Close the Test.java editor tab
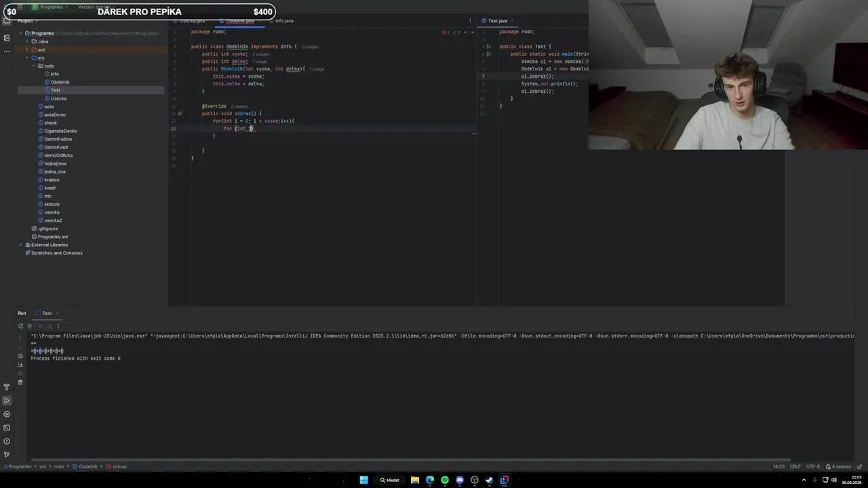 click(x=513, y=21)
